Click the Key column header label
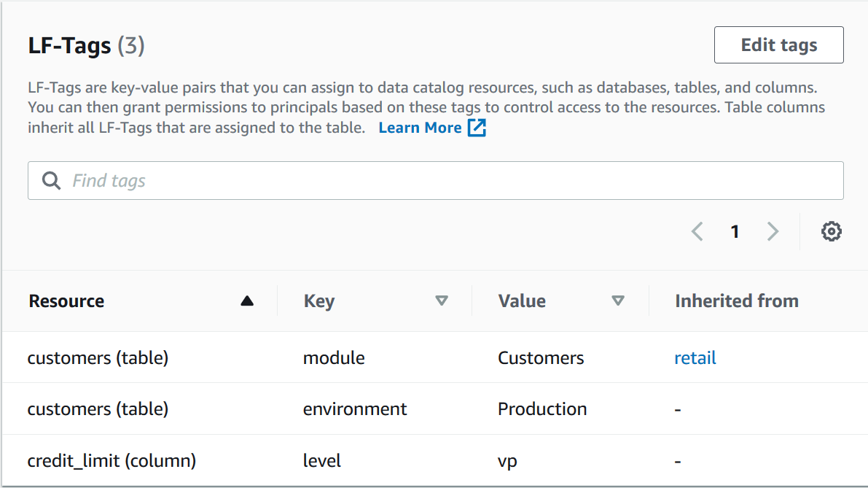Screen dimensions: 868x488 [319, 301]
